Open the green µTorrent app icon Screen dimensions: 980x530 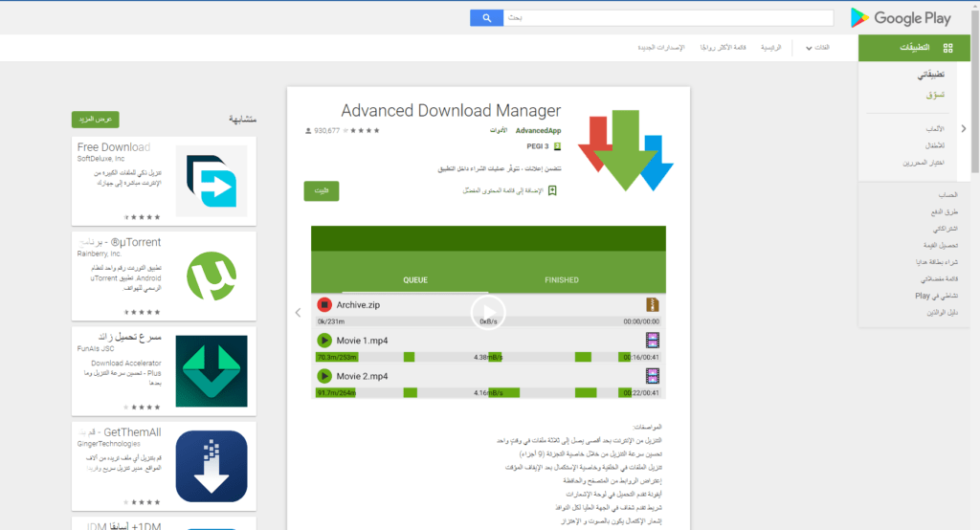pos(212,276)
